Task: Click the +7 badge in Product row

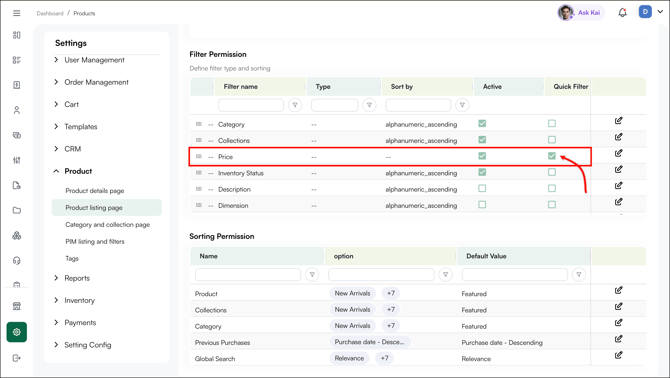Action: click(391, 293)
